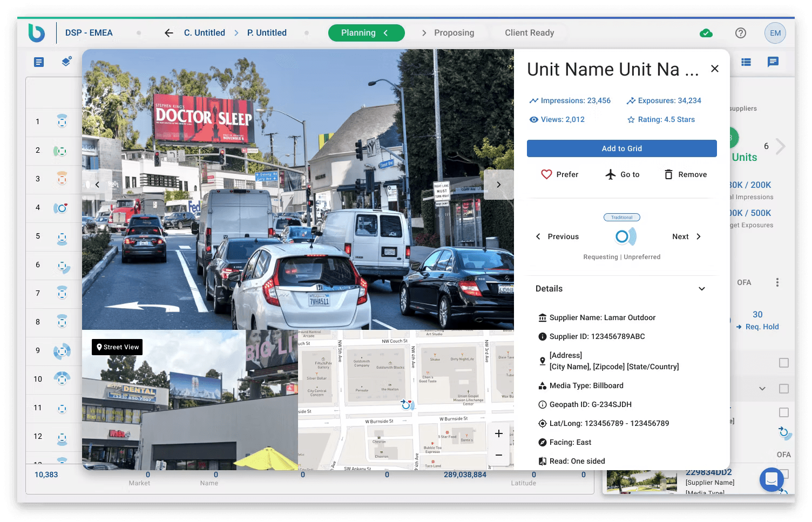Image resolution: width=812 pixels, height=522 pixels.
Task: Select the unit status icon in row 4
Action: pos(60,208)
